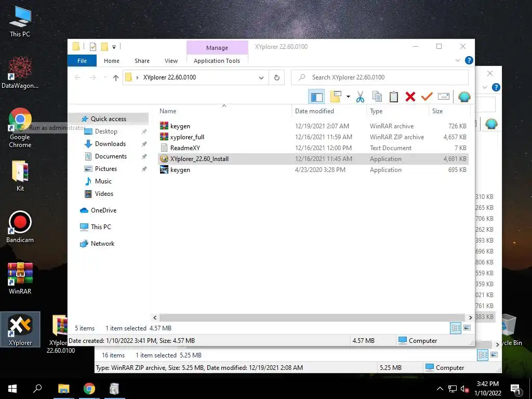Screen dimensions: 532x399
Task: Click the blue Help question mark icon
Action: pyautogui.click(x=469, y=60)
